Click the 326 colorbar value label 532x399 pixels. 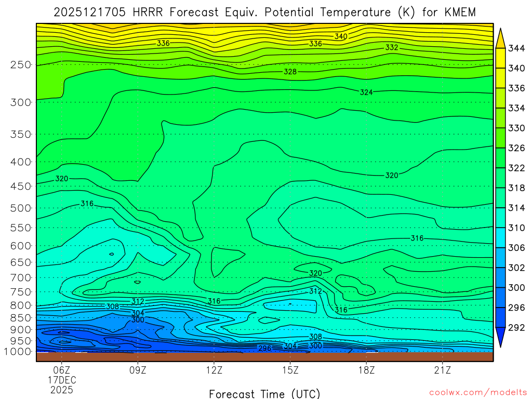click(x=516, y=148)
